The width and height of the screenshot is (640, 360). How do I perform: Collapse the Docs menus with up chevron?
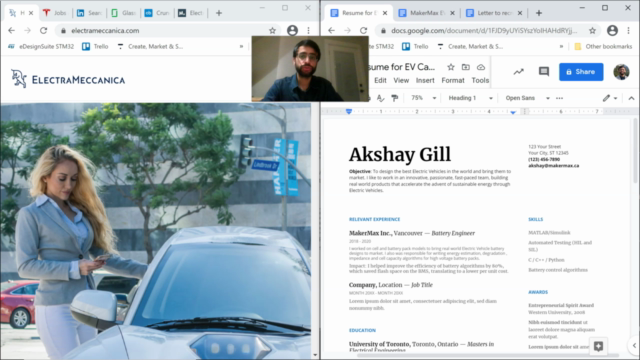(631, 98)
